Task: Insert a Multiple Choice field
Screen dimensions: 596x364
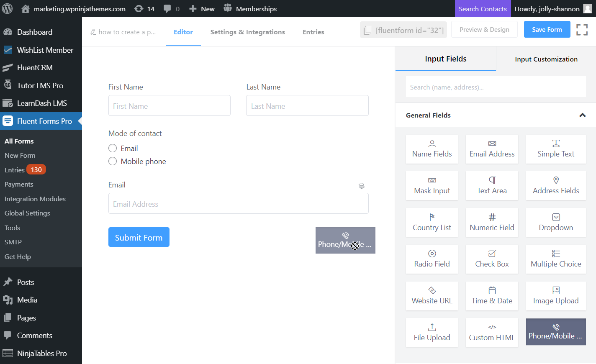Action: click(556, 259)
